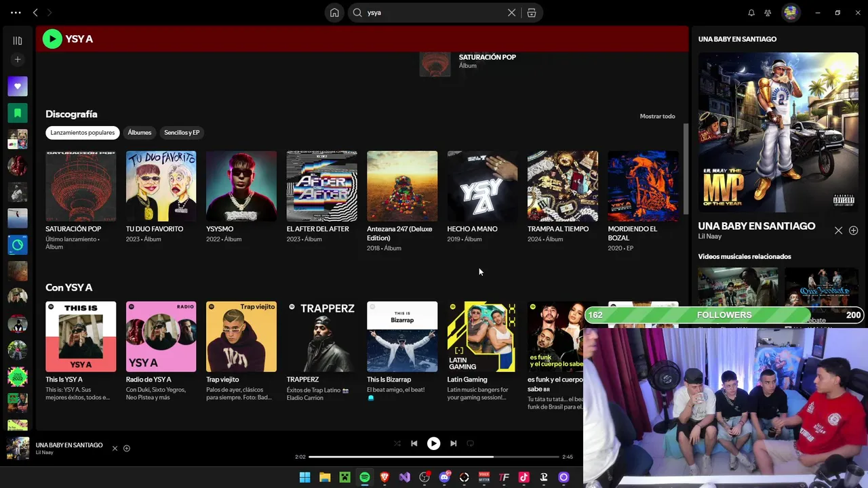Viewport: 868px width, 488px height.
Task: Go back with the left arrow
Action: tap(35, 12)
